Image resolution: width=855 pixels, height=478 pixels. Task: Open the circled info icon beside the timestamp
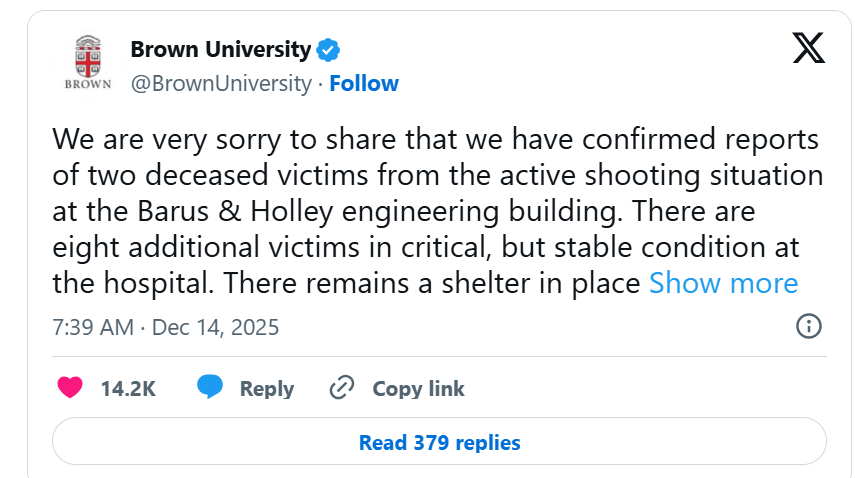pos(808,326)
